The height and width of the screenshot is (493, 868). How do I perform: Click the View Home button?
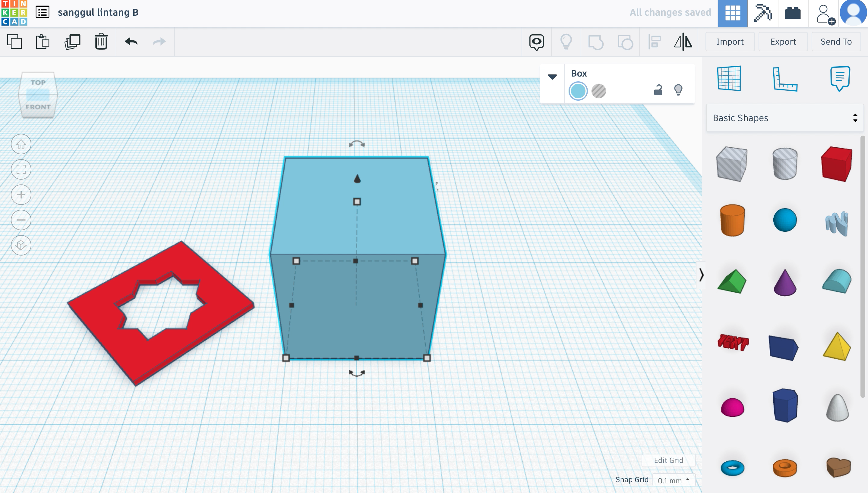[x=20, y=144]
